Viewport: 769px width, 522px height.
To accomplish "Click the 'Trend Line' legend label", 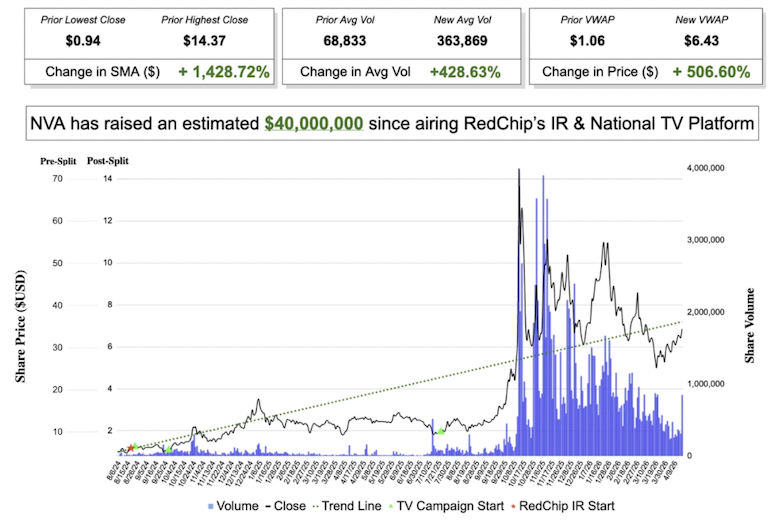I will click(352, 506).
